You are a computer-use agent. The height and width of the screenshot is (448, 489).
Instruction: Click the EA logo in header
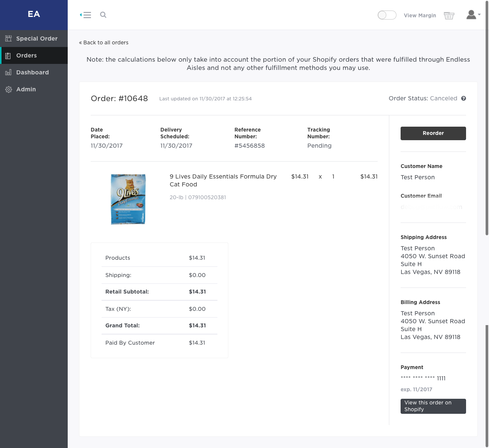(34, 14)
